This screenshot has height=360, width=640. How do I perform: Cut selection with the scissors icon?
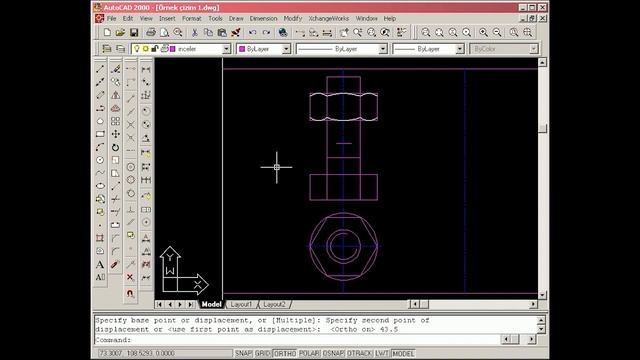[195, 32]
